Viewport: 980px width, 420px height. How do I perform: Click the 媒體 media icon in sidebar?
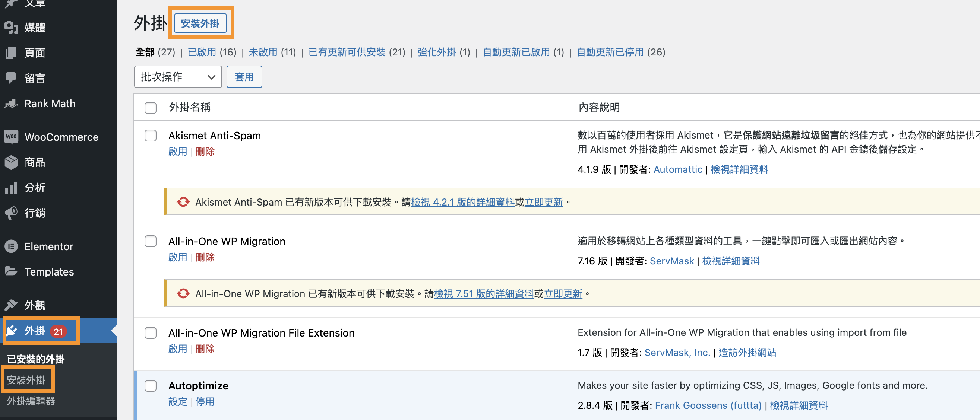click(12, 27)
